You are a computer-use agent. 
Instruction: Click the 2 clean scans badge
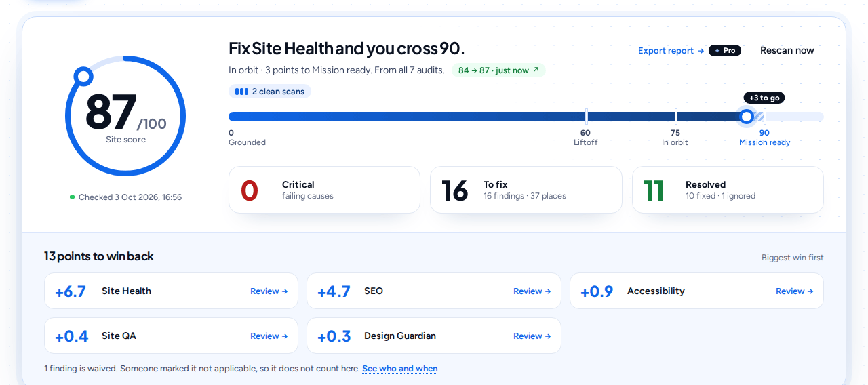(x=270, y=92)
